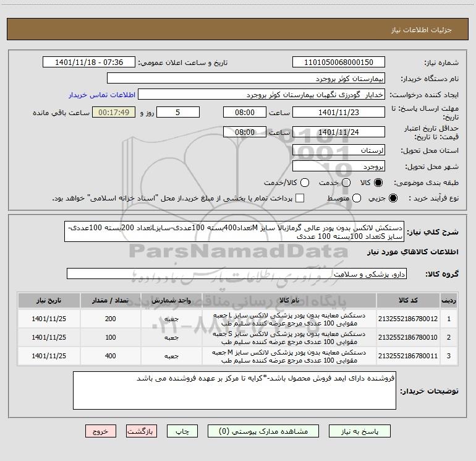
Task: Open مشاهده مدارک پیوستی (0) button
Action: click(x=263, y=431)
